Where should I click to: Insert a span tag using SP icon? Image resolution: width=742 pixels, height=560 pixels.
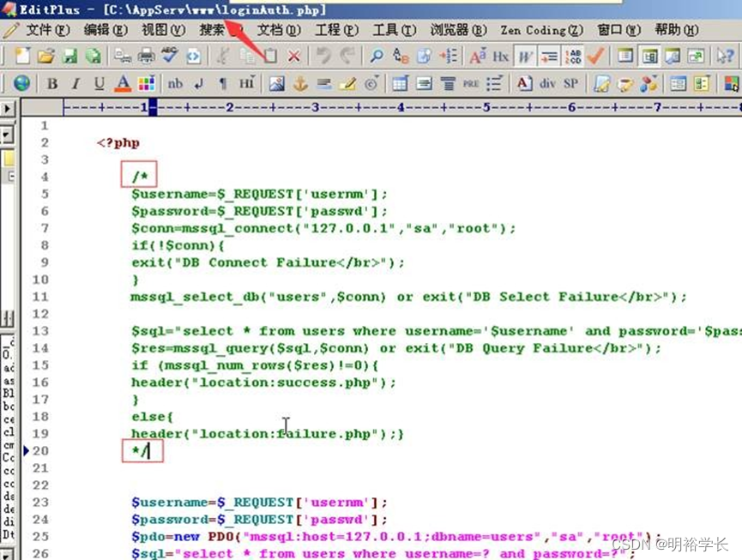570,84
